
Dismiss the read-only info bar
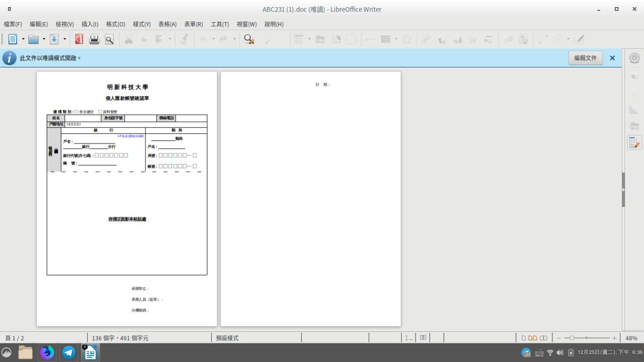pos(612,58)
